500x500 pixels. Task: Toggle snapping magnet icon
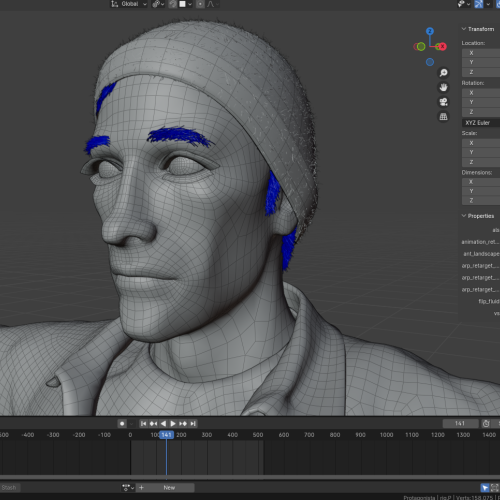[173, 4]
